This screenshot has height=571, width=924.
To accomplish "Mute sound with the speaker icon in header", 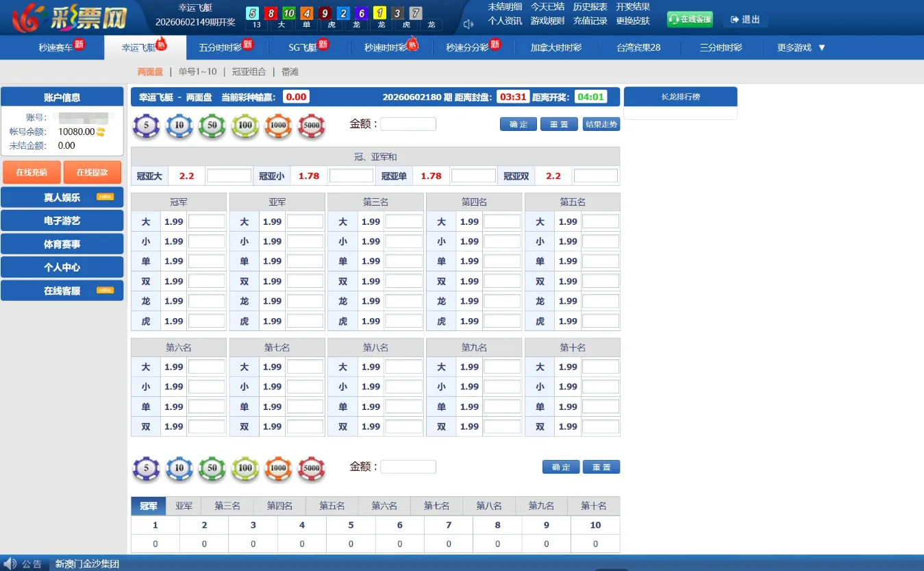I will coord(469,25).
